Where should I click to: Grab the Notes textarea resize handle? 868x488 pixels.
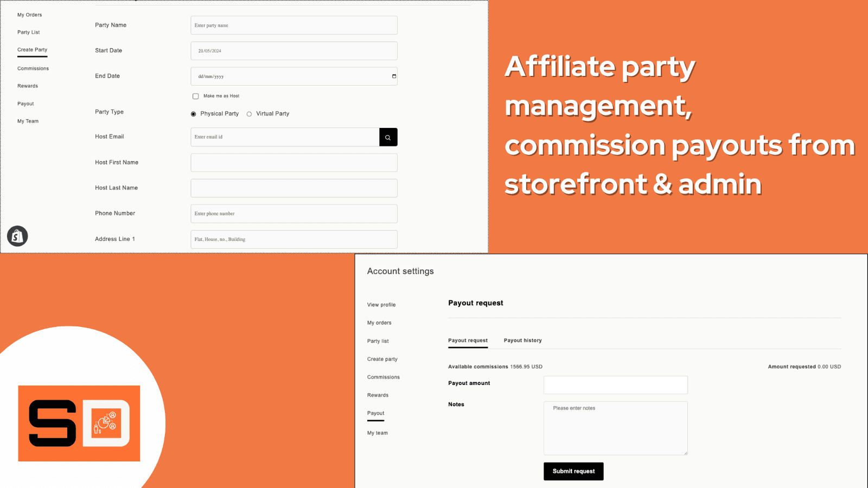(x=686, y=453)
